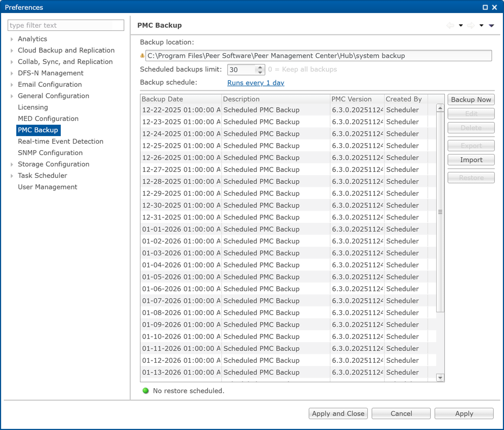This screenshot has height=430, width=504.
Task: Open SNMP Configuration page
Action: (50, 153)
